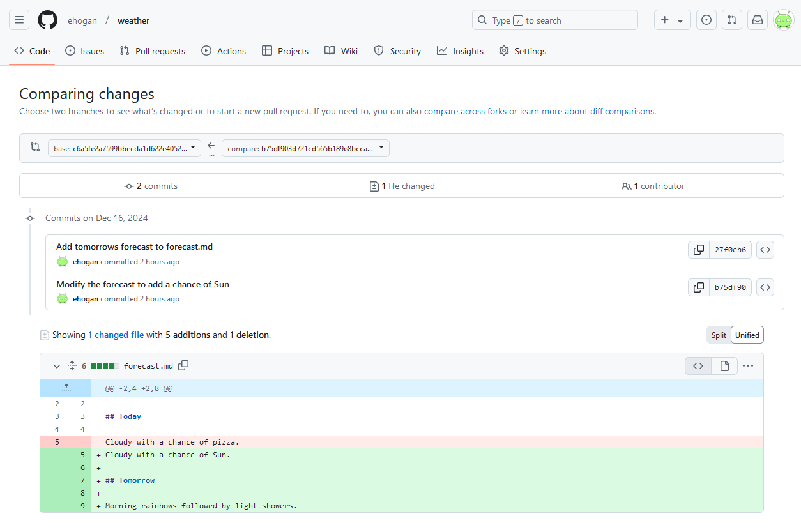801x532 pixels.
Task: Switch to the Actions tab
Action: click(x=224, y=51)
